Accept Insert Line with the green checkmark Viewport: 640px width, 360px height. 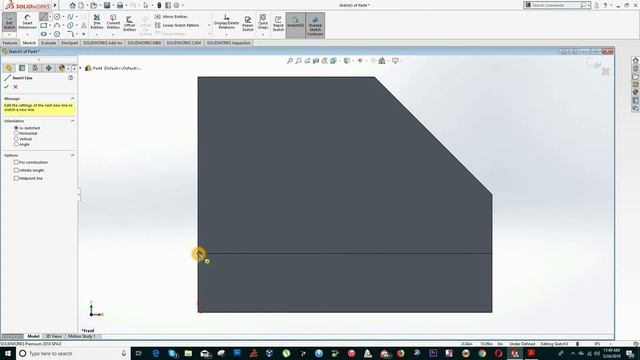(6, 87)
